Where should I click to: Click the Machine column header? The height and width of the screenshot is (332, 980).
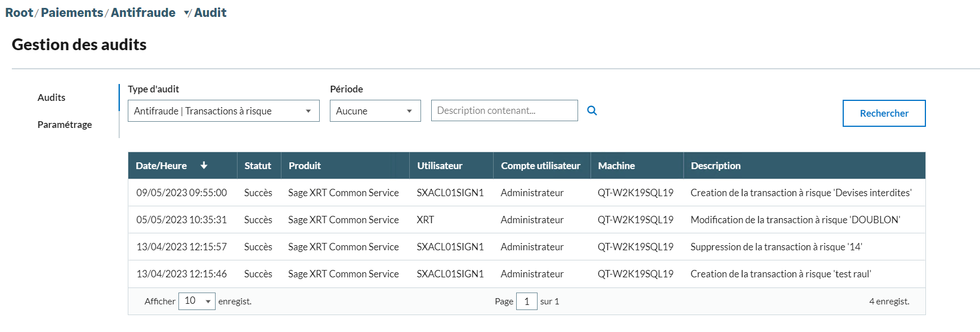coord(616,166)
